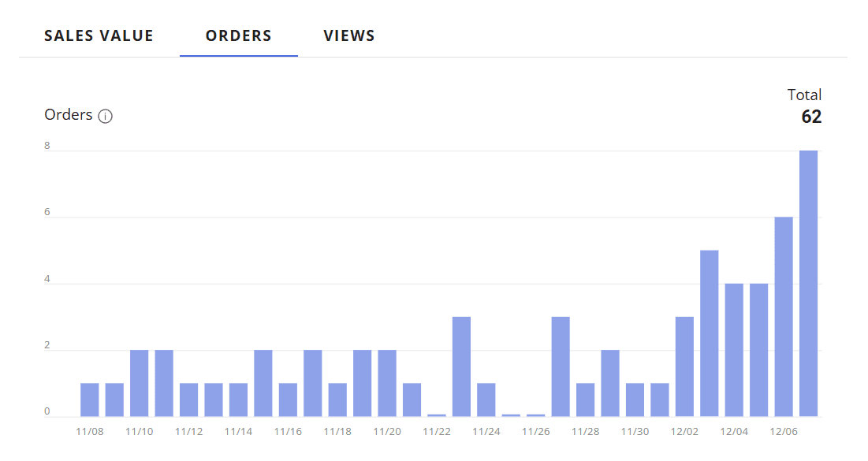
Task: Select the 11/15 bar in the chart
Action: pos(263,383)
